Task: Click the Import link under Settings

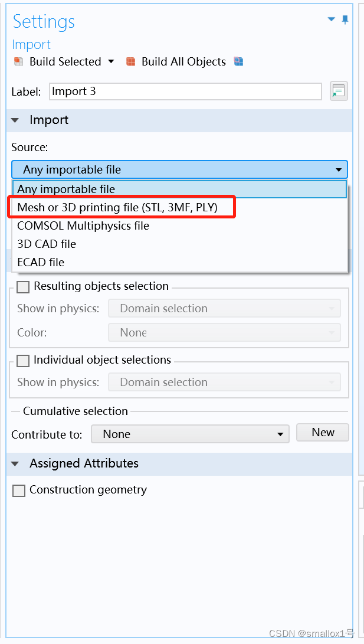Action: (x=31, y=44)
